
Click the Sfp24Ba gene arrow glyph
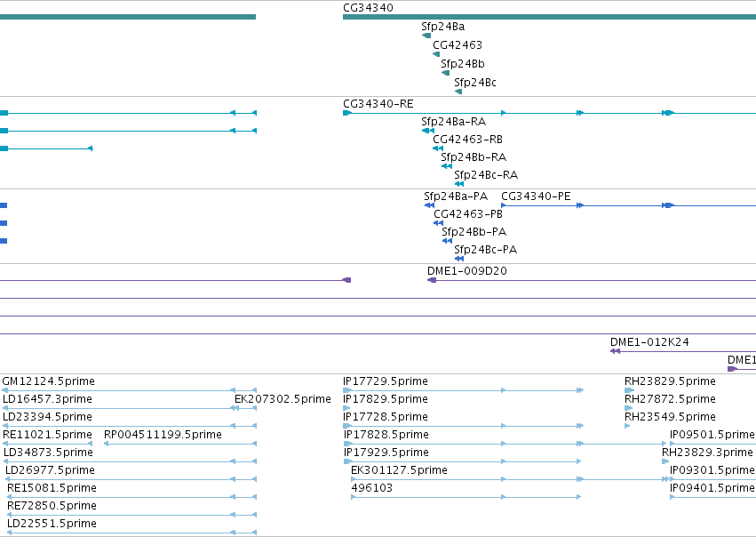[426, 36]
